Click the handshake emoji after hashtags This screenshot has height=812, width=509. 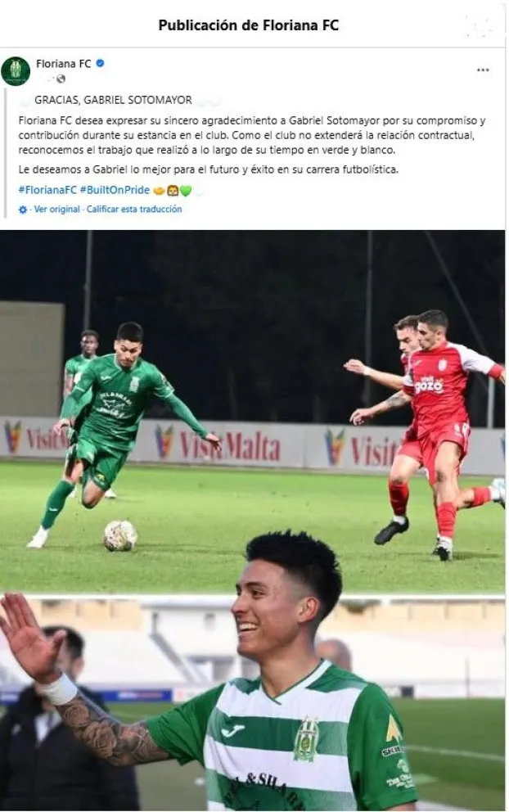159,191
